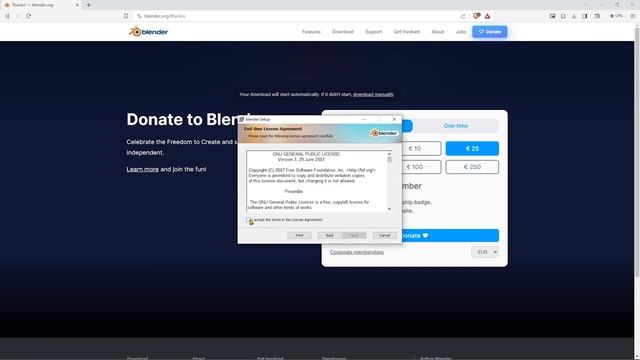The height and width of the screenshot is (360, 640).
Task: Click the Blender logo in setup banner
Action: click(384, 133)
